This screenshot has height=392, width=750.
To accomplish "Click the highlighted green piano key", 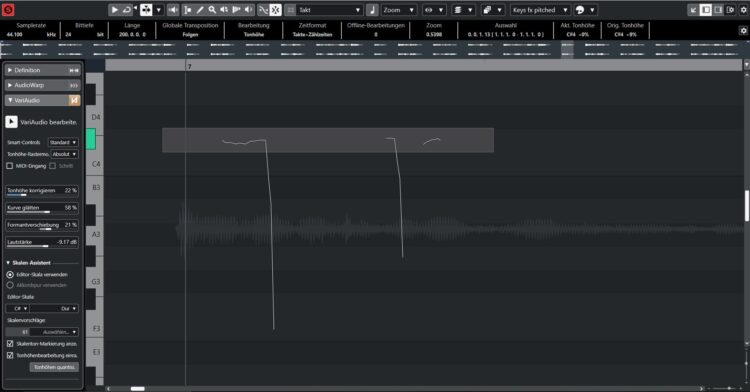I will tap(90, 139).
